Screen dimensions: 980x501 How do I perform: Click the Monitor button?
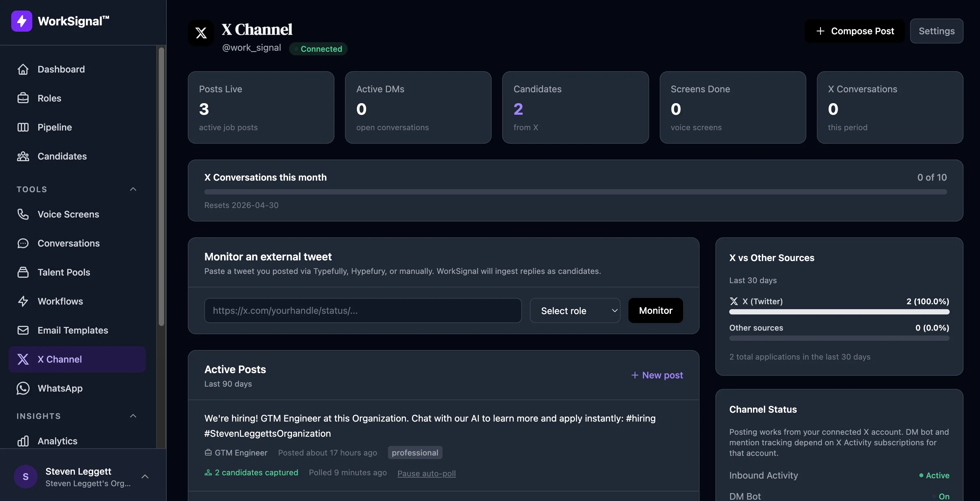tap(655, 310)
